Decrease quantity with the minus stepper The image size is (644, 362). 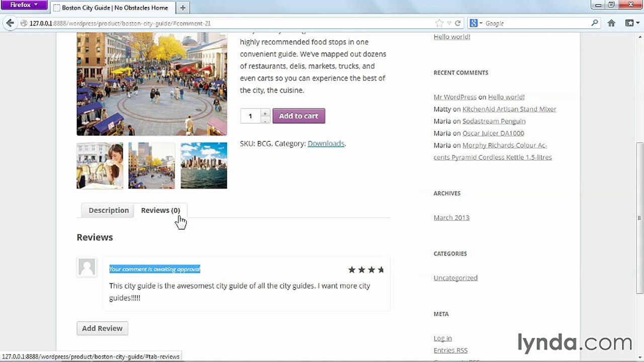pos(265,120)
